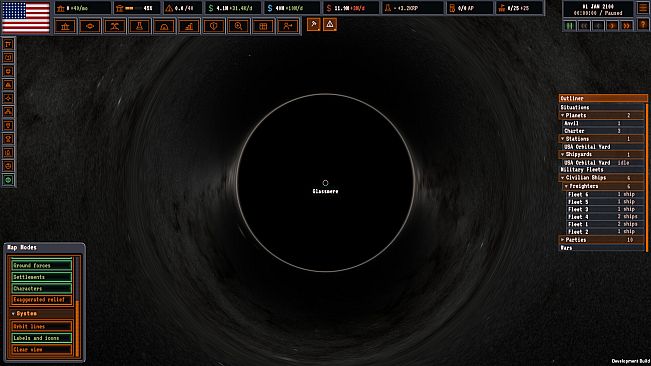This screenshot has height=366, width=651.
Task: Click the 0/4 AP indicator
Action: point(470,8)
